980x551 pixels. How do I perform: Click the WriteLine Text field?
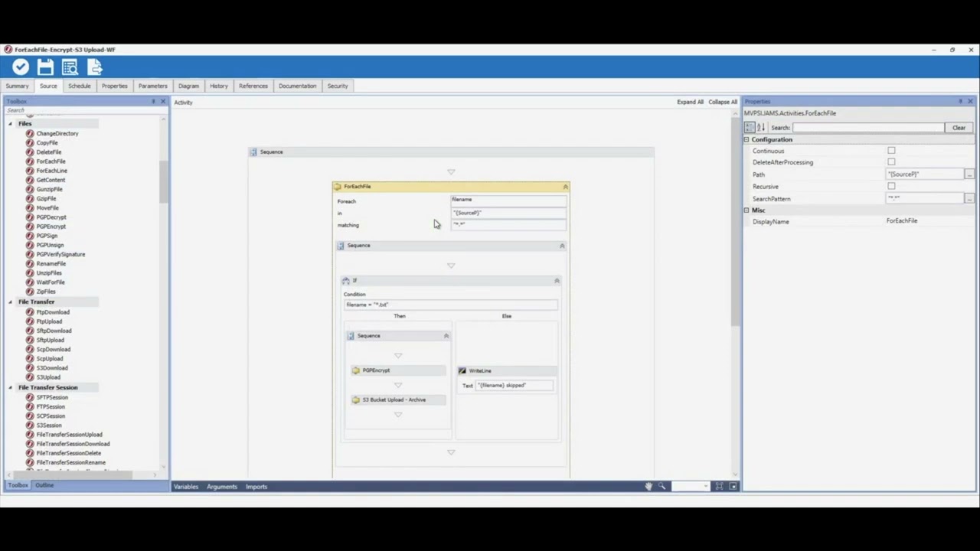coord(514,386)
